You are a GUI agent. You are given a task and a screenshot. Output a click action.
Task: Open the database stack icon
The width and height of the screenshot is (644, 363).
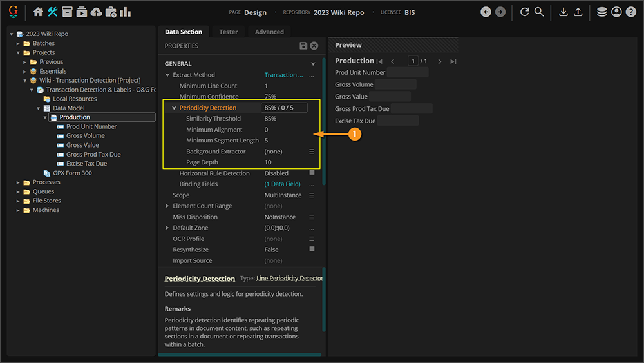(x=601, y=12)
